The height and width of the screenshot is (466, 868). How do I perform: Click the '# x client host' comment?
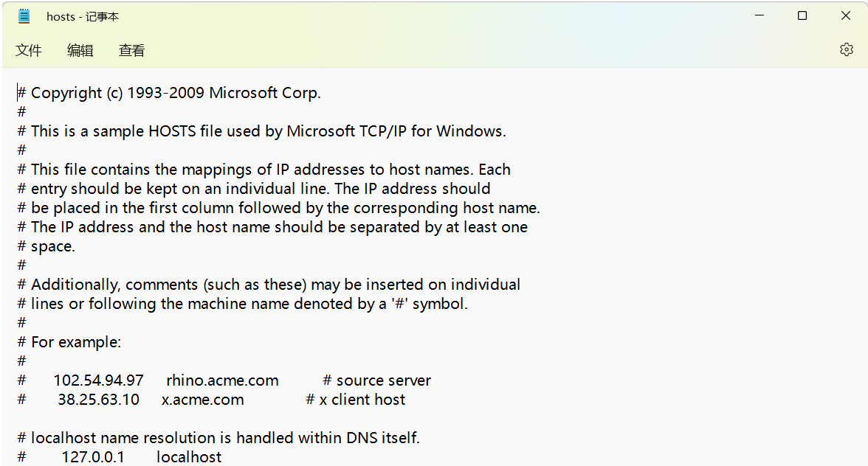[x=356, y=399]
